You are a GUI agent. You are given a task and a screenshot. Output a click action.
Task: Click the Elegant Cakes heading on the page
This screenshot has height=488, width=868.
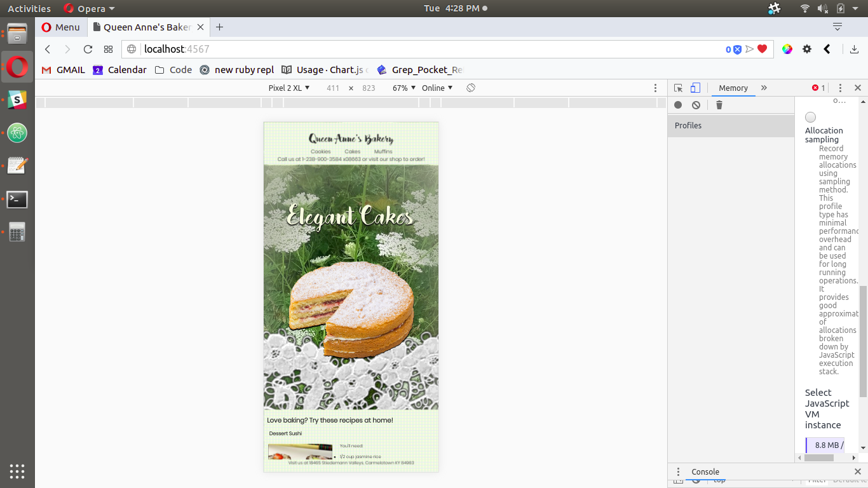tap(351, 216)
